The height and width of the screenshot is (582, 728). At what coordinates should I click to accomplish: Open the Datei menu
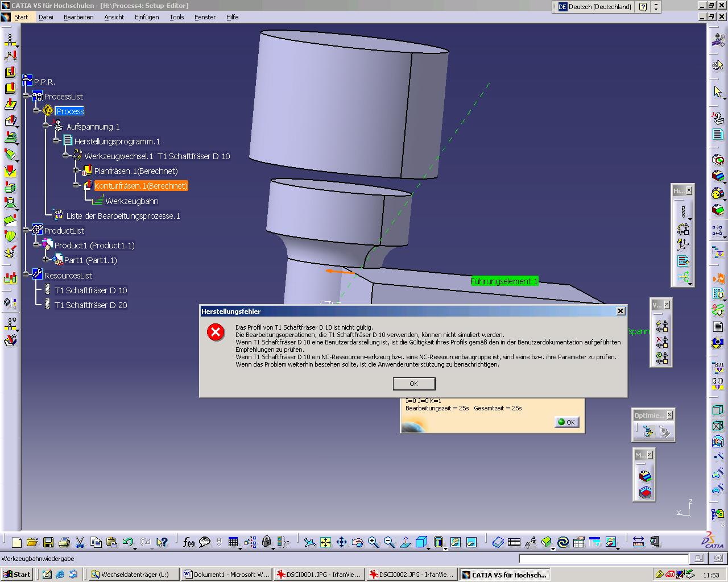point(46,17)
